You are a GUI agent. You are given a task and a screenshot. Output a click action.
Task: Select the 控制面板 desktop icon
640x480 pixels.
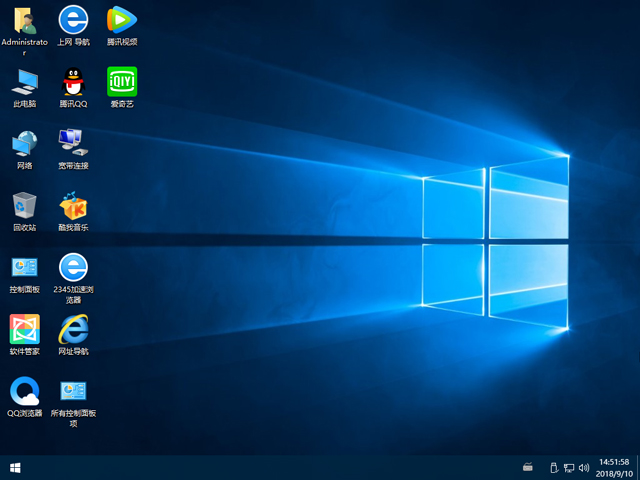pyautogui.click(x=24, y=268)
